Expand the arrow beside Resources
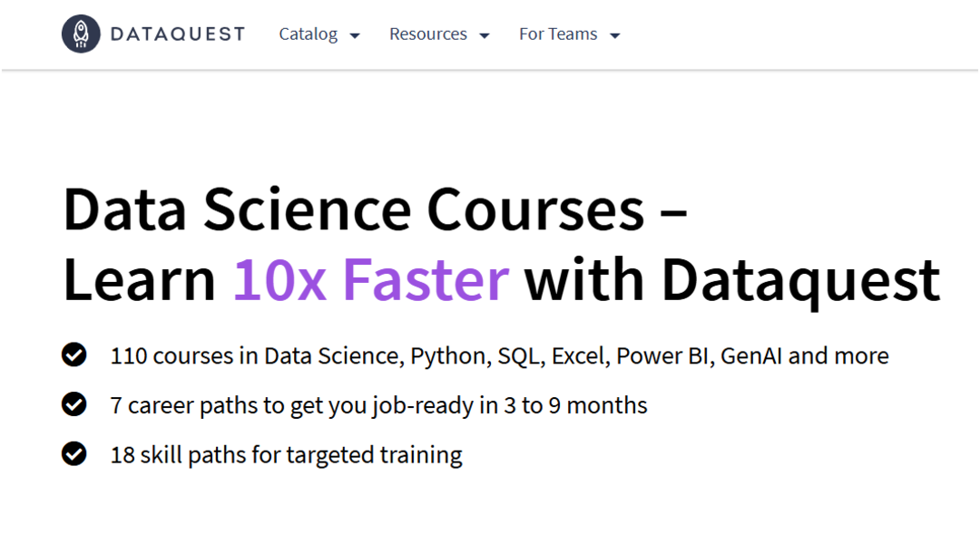This screenshot has width=980, height=544. point(485,35)
